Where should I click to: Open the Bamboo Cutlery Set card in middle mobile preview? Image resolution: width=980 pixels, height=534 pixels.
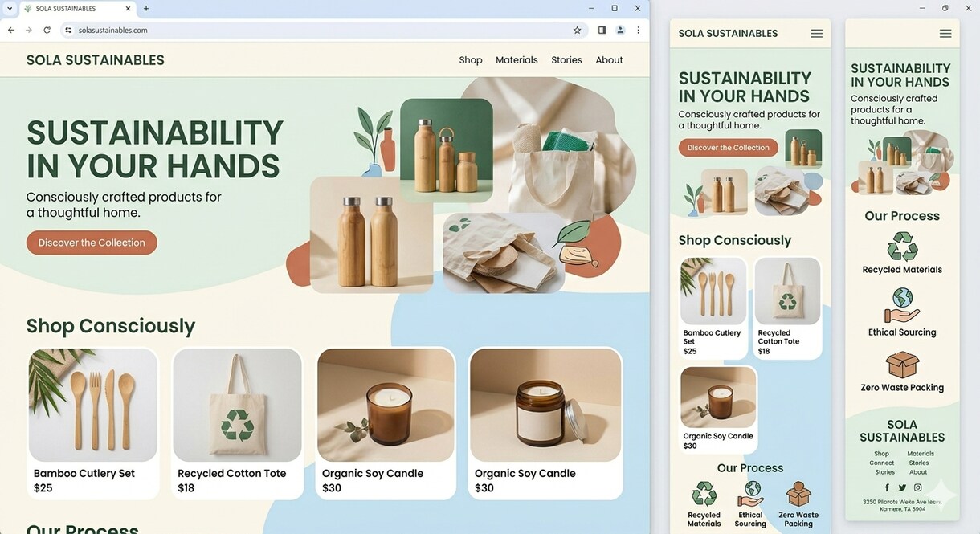(713, 308)
